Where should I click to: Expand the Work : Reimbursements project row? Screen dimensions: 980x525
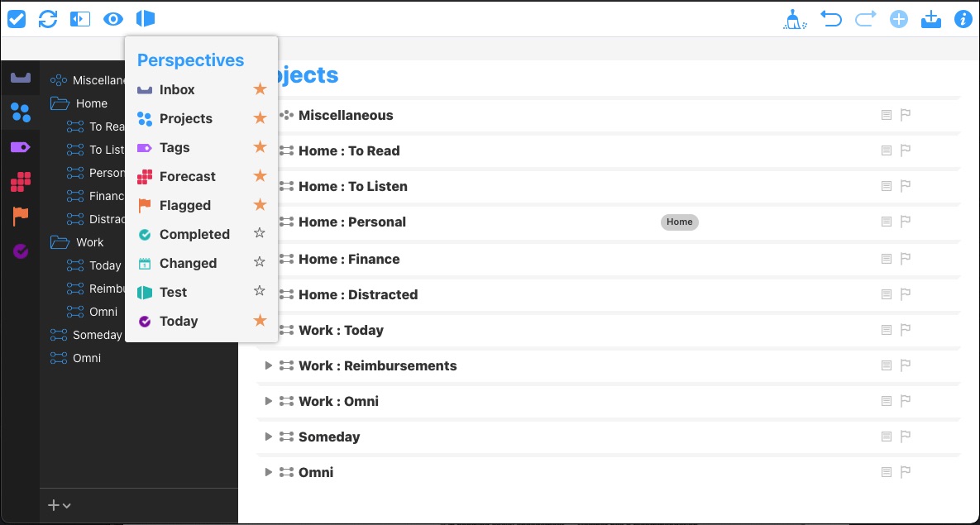click(x=268, y=365)
